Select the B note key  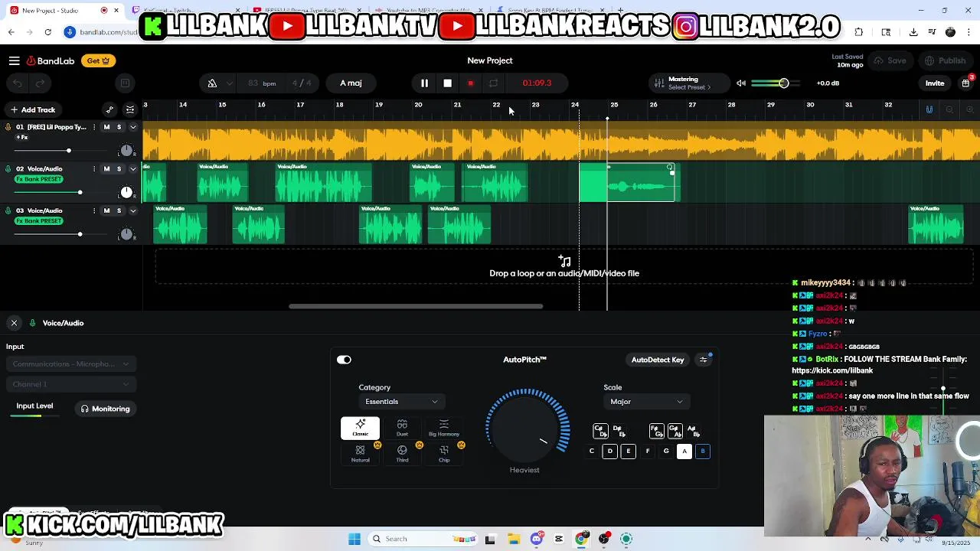point(703,452)
